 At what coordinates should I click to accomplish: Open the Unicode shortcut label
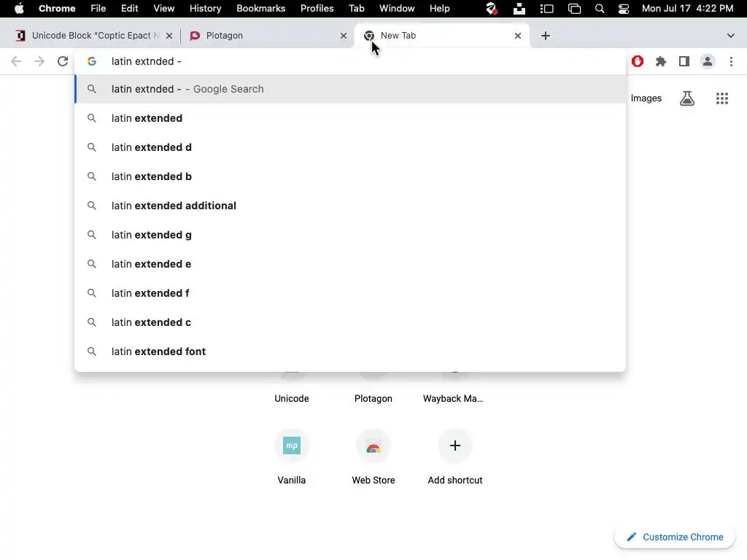(292, 399)
